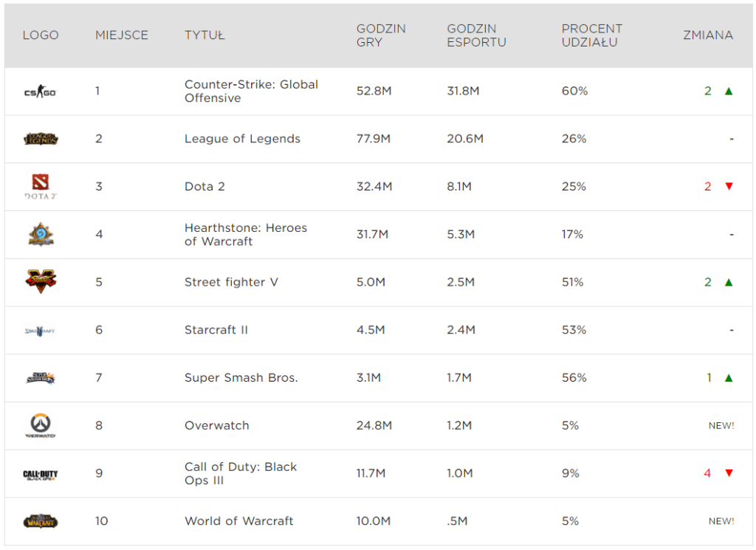Click the ZMIANA column header
The width and height of the screenshot is (756, 550).
pos(708,35)
